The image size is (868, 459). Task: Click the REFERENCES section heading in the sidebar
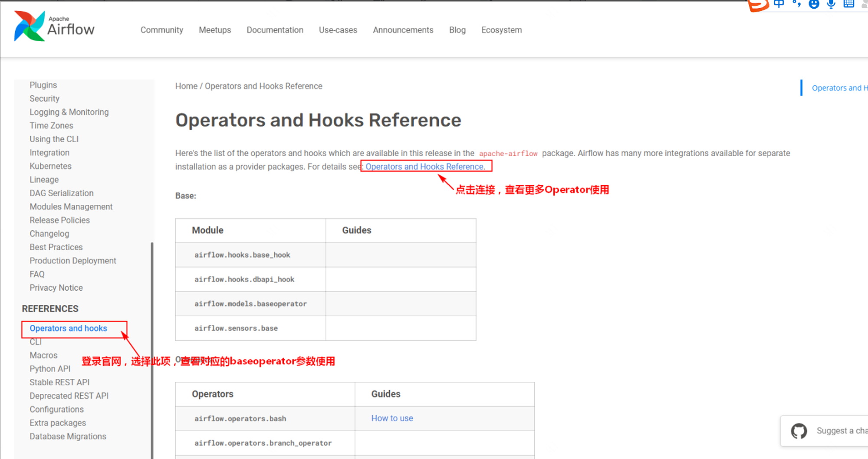50,308
